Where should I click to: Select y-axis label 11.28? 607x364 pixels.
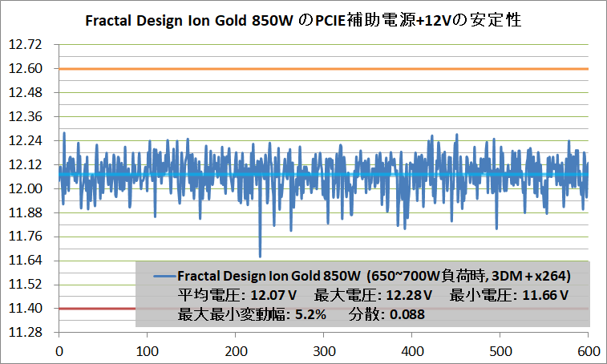(x=25, y=332)
